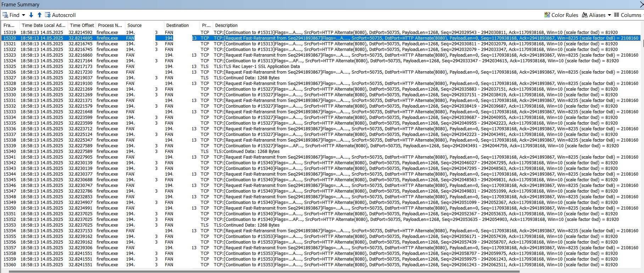Sort by the Description column header
The height and width of the screenshot is (273, 644).
(226, 25)
